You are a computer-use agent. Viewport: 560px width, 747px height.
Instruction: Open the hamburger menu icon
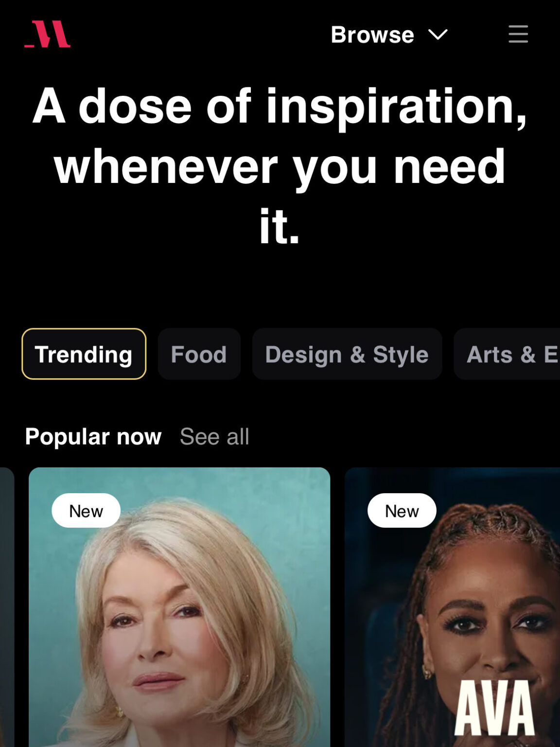[x=518, y=34]
